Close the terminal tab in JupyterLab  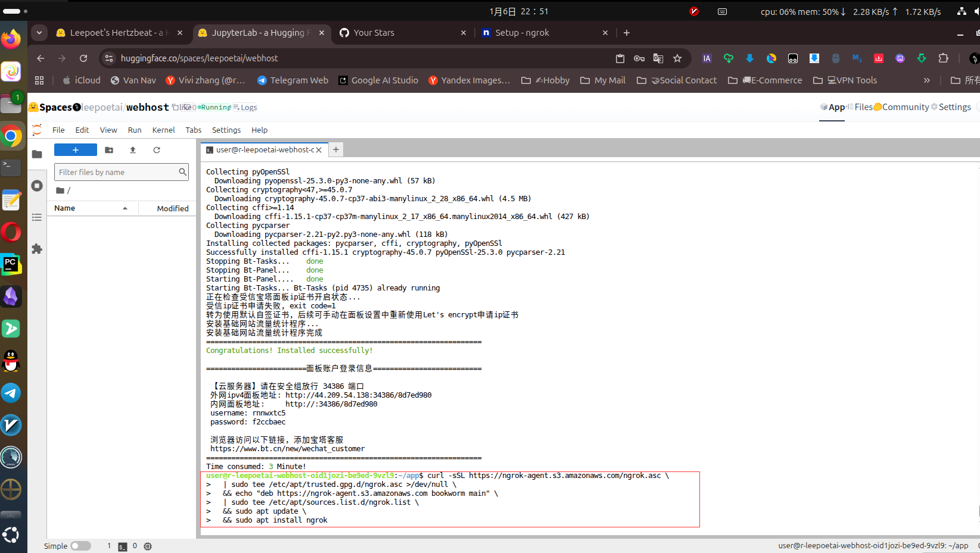coord(319,150)
